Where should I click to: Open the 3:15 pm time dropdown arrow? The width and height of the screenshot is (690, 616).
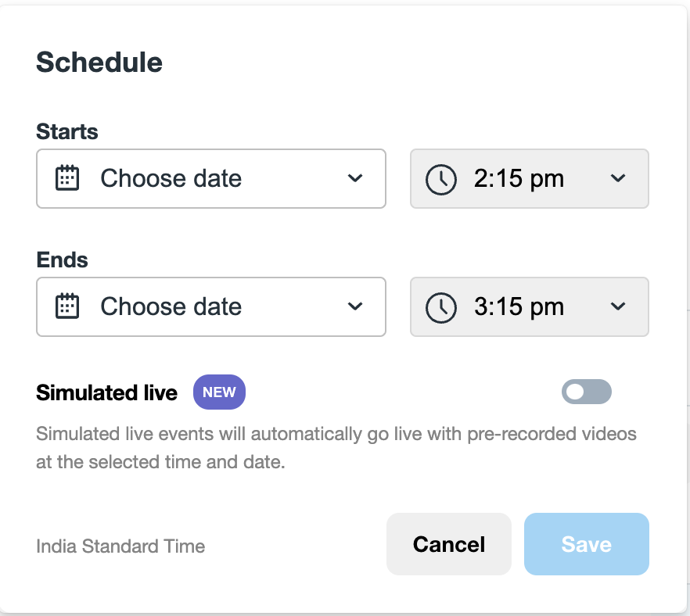[x=618, y=307]
